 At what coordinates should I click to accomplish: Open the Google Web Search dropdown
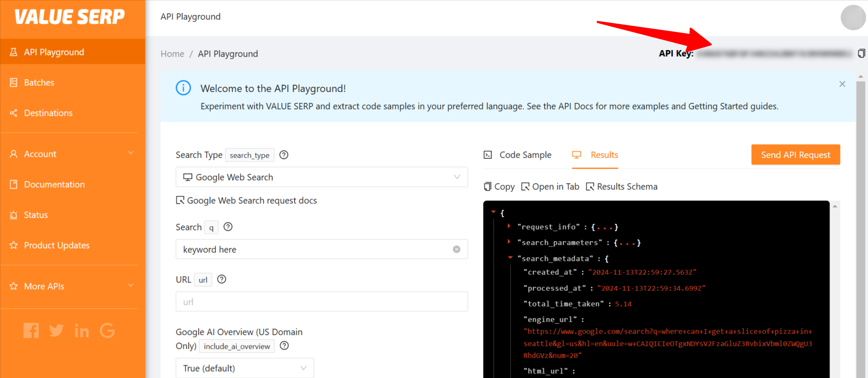pyautogui.click(x=321, y=177)
